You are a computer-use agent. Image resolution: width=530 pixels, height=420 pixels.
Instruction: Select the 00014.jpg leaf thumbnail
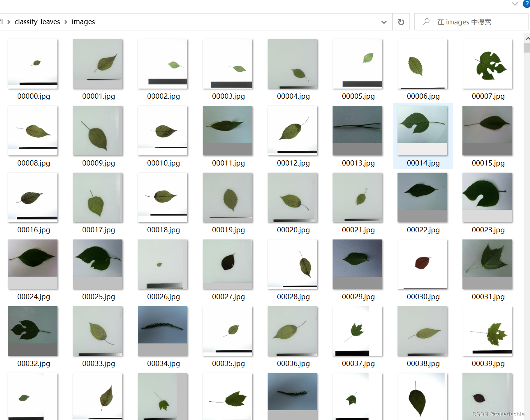pyautogui.click(x=422, y=130)
